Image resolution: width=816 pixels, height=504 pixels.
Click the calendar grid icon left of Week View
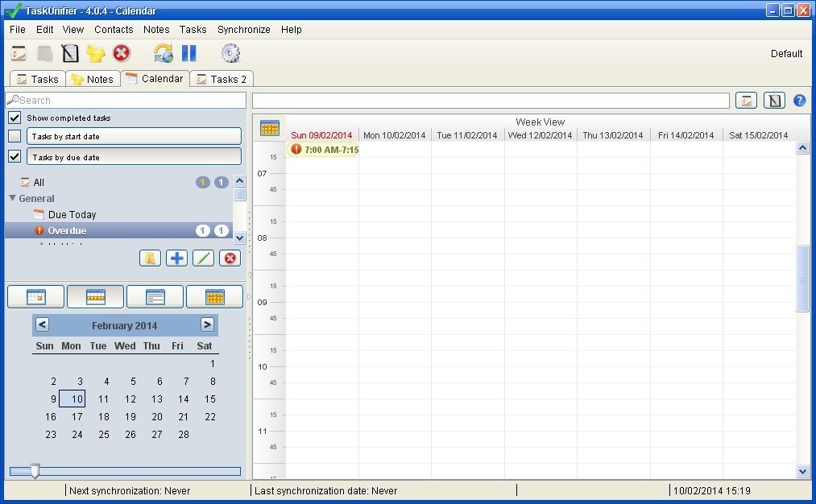click(x=270, y=128)
